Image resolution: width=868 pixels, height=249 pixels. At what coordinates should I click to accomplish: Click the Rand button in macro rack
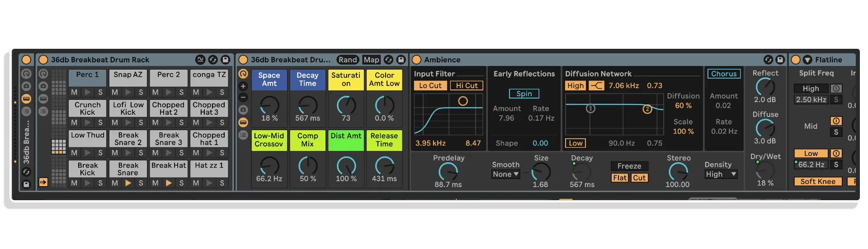[348, 60]
